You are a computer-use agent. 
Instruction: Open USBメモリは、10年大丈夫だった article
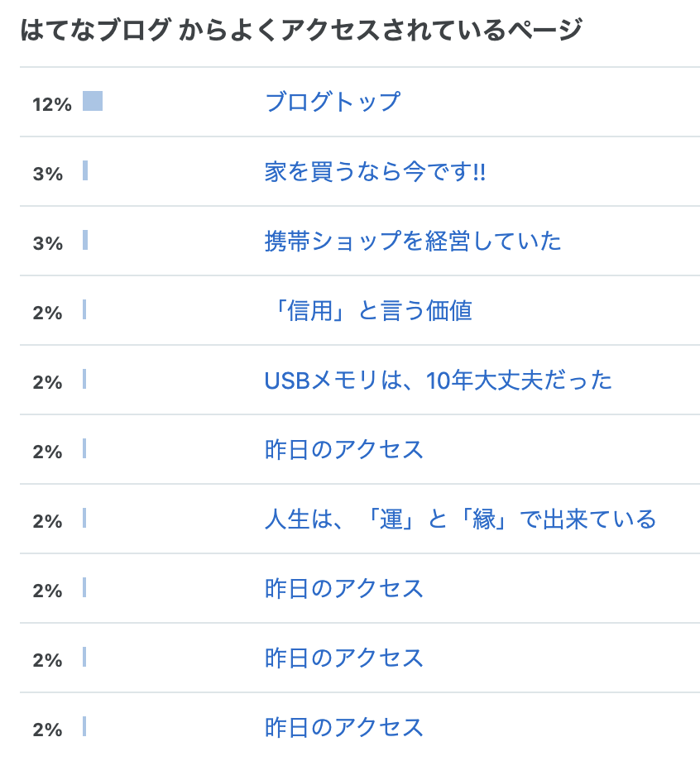click(x=438, y=380)
